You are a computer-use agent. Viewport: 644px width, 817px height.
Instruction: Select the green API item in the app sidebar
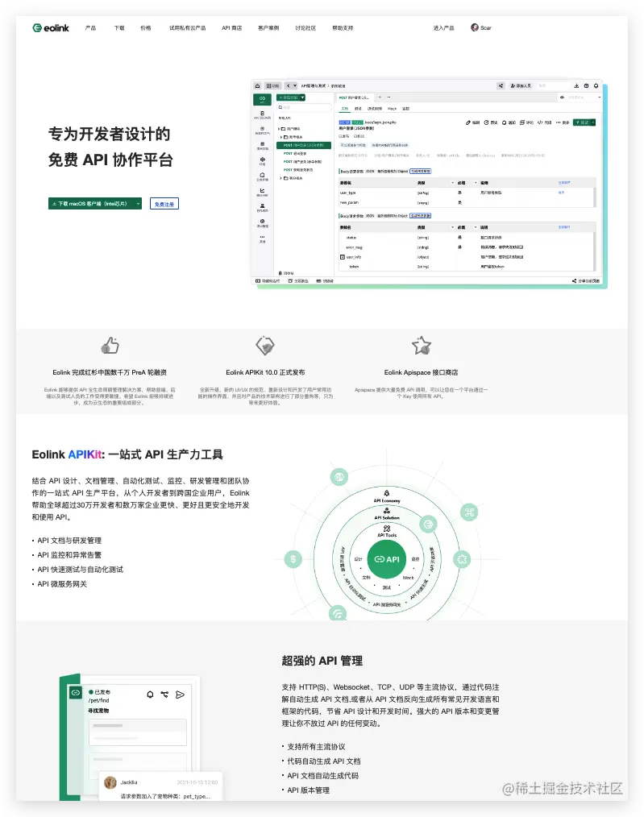262,100
